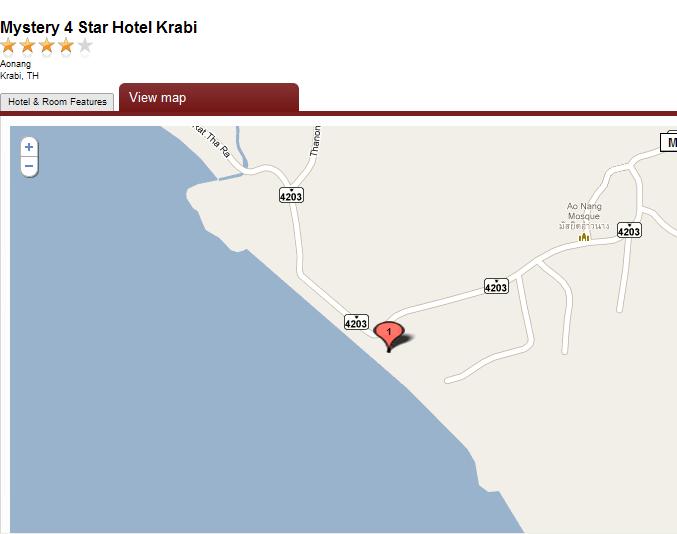677x534 pixels.
Task: Click the Ao Nang Mosque text label
Action: coord(584,211)
